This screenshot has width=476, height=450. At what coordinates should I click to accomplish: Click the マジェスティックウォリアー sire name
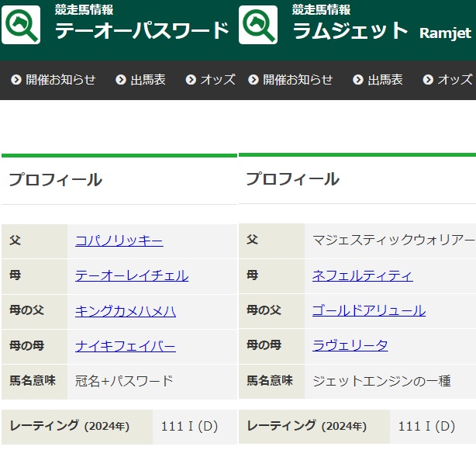tap(393, 241)
